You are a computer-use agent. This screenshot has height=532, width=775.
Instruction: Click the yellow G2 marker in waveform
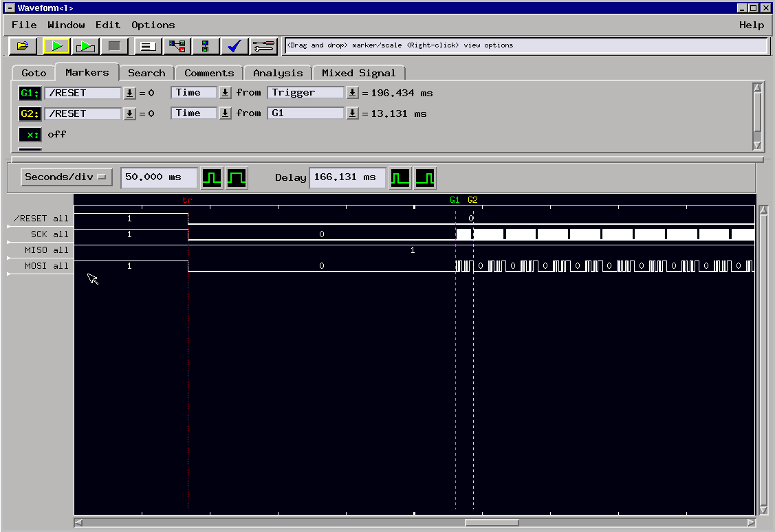tap(472, 200)
